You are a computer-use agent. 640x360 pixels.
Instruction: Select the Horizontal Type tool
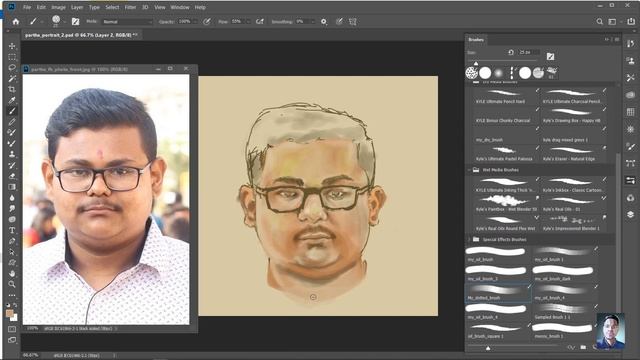coord(12,230)
